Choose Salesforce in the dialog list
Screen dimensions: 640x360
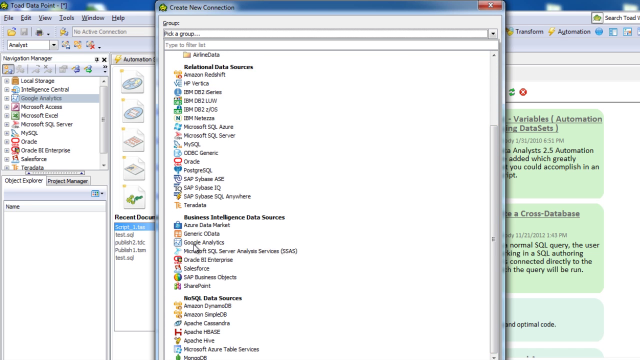(x=196, y=269)
